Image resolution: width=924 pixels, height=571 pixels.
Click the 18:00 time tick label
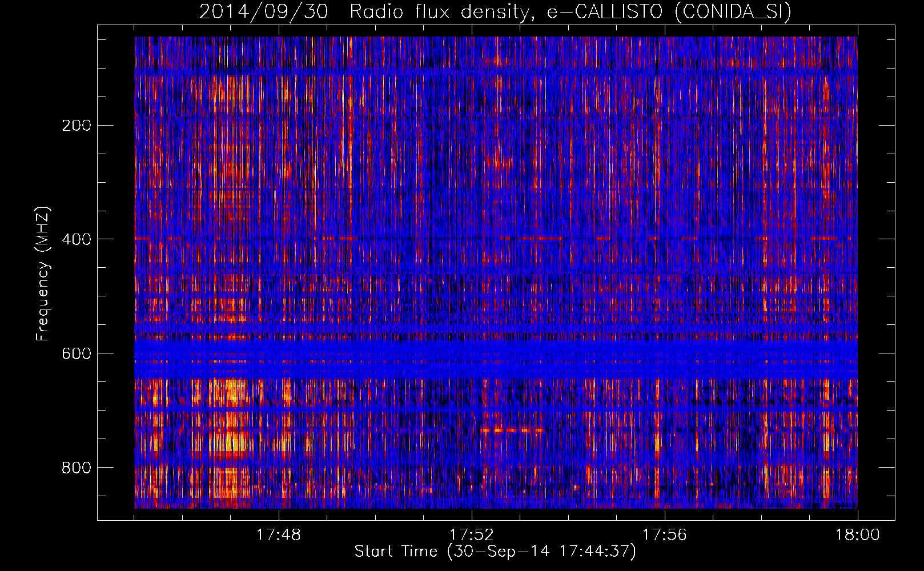pos(858,535)
